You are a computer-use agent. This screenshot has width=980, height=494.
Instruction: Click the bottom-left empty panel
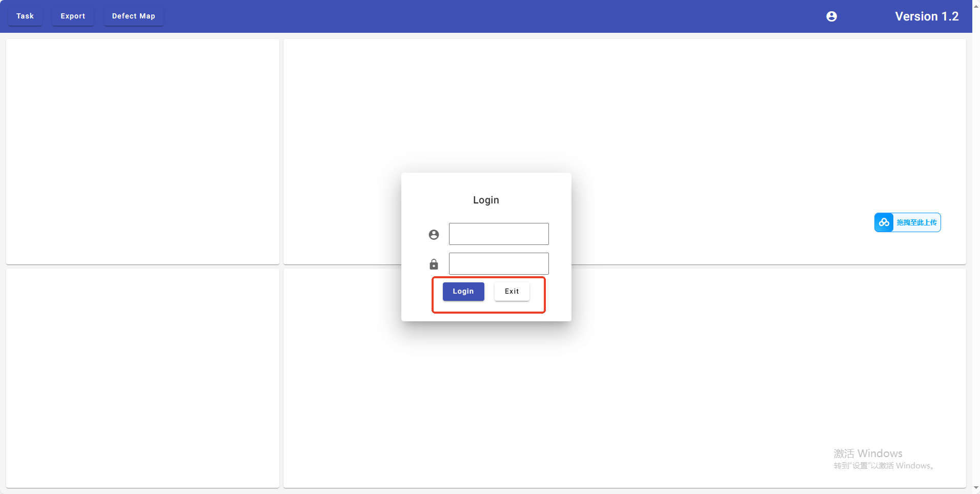[x=142, y=378]
